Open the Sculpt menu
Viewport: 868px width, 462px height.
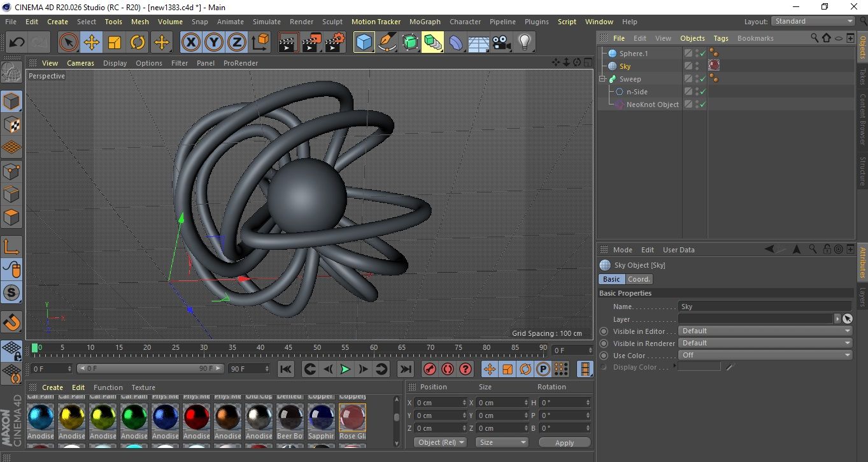(332, 22)
